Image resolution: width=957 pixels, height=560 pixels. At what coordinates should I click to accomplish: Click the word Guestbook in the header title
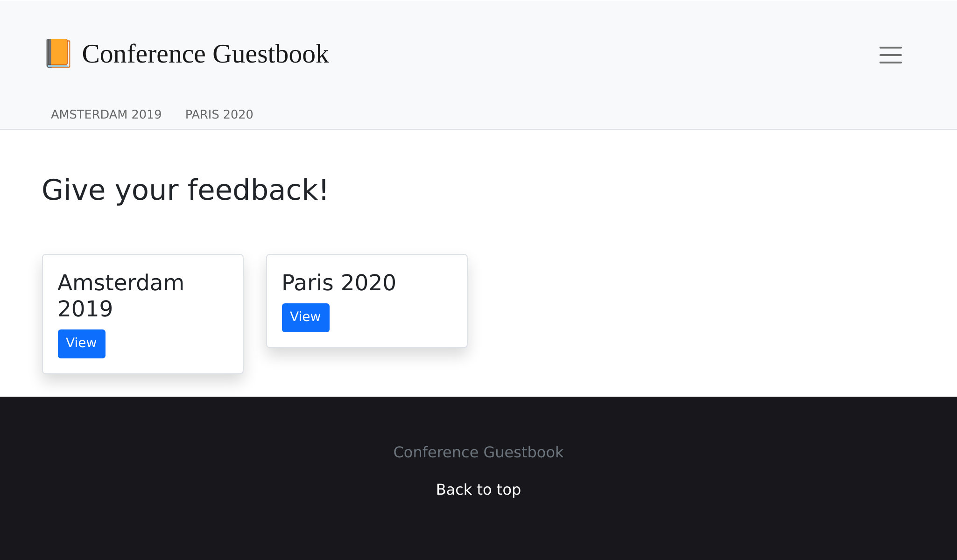coord(271,54)
